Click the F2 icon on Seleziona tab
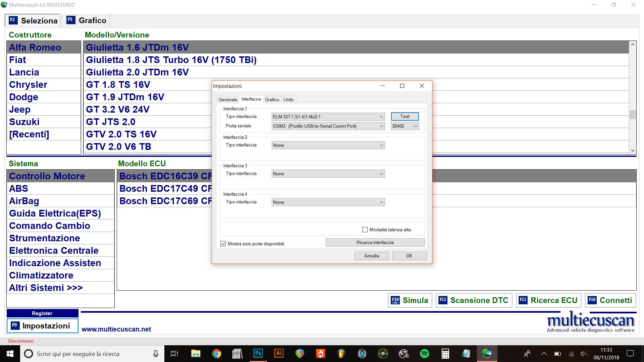 point(13,20)
